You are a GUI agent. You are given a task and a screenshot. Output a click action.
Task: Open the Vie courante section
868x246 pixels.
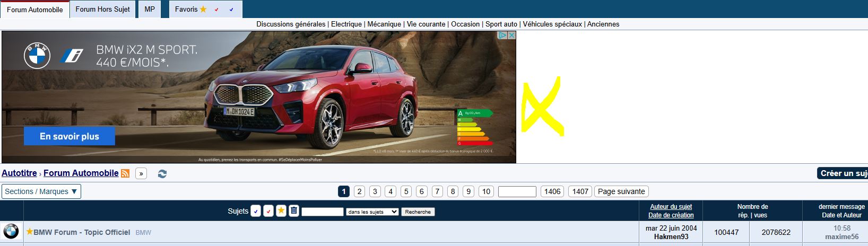point(426,24)
